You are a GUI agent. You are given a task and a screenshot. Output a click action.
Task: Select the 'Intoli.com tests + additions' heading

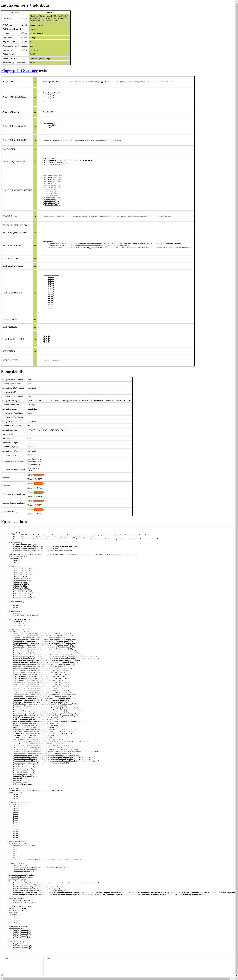25,5
